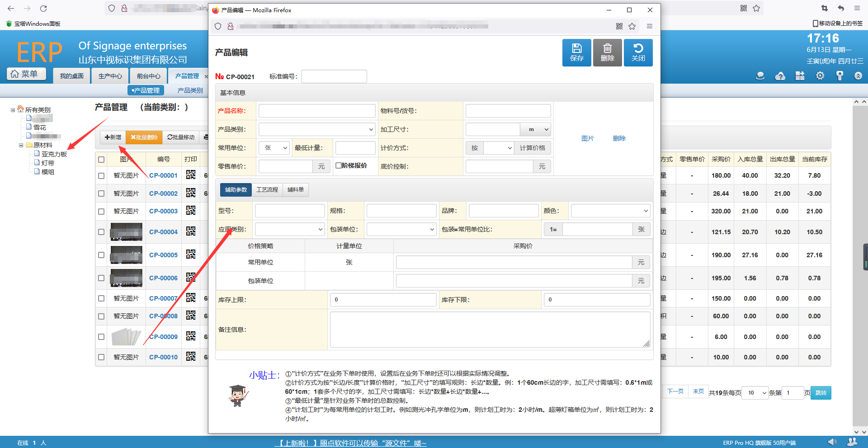Open the 颜色 dropdown
This screenshot has width=868, height=448.
click(x=610, y=211)
